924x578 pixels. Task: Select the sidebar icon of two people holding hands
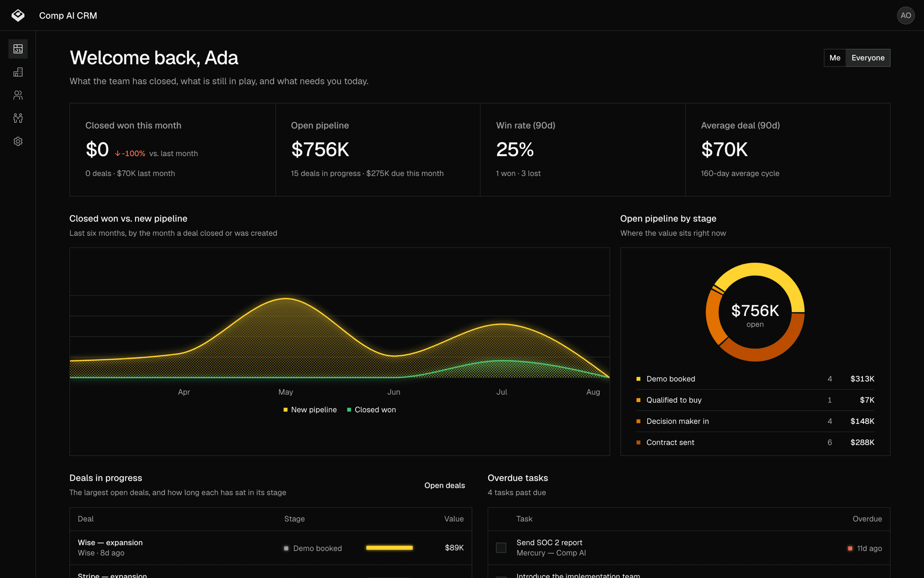point(18,118)
